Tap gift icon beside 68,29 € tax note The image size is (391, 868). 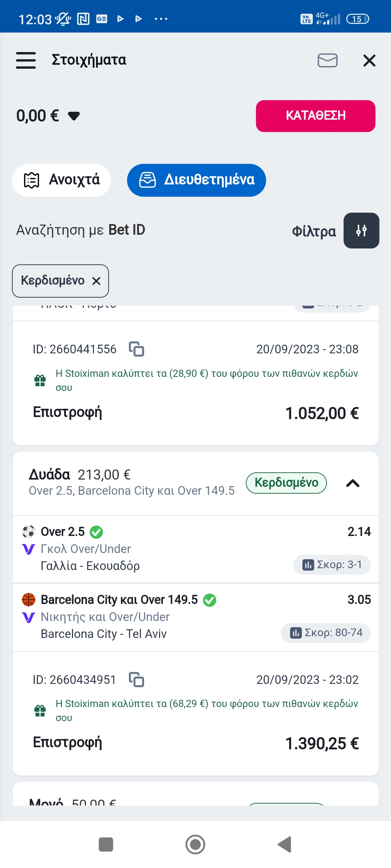coord(40,711)
